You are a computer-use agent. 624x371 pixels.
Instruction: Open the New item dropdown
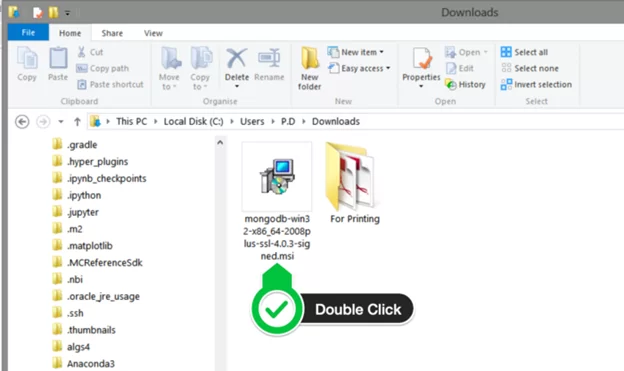[x=355, y=52]
